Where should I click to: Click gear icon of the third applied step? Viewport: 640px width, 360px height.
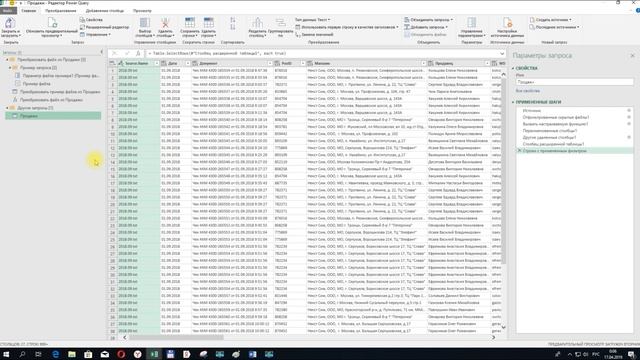(x=629, y=124)
